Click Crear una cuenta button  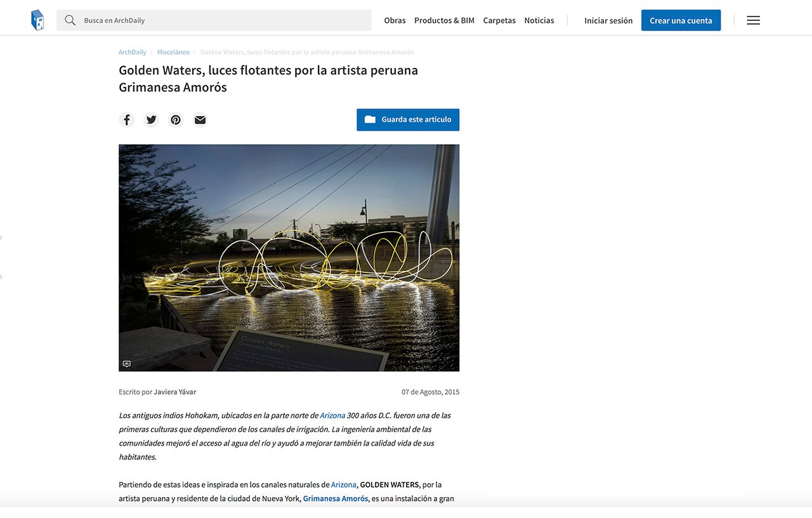pos(681,20)
